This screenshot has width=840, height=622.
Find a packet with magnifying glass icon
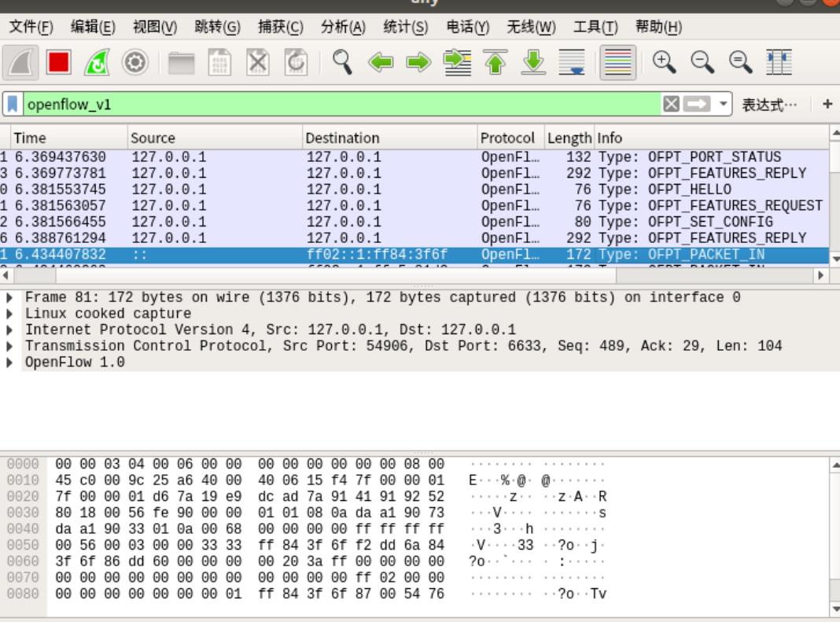(x=342, y=62)
